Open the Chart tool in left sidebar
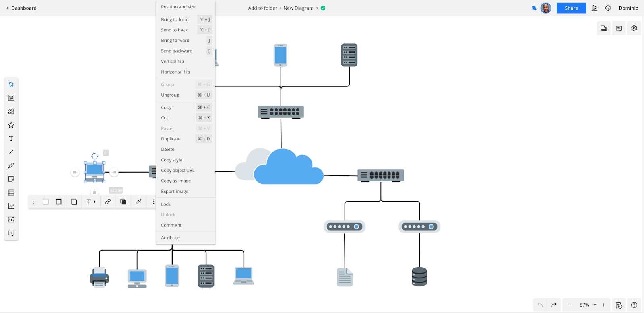The height and width of the screenshot is (313, 644). pos(11,206)
